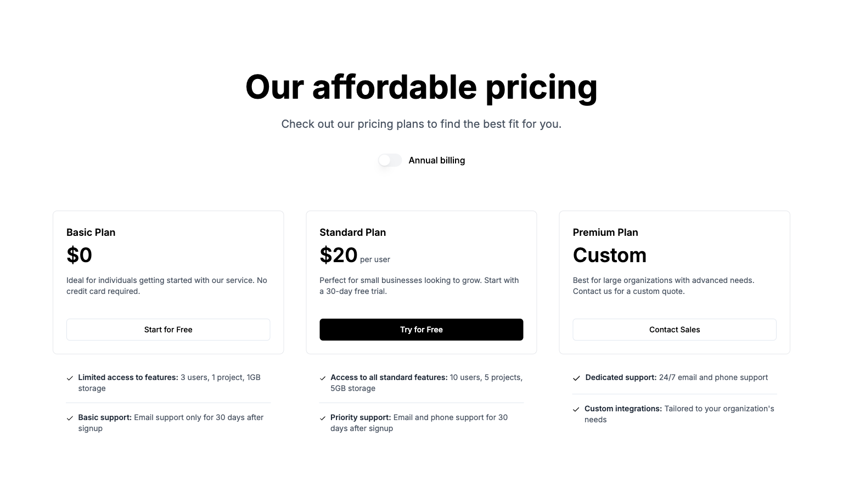The image size is (843, 504).
Task: Click checkmark beside Dedicated support
Action: point(576,378)
